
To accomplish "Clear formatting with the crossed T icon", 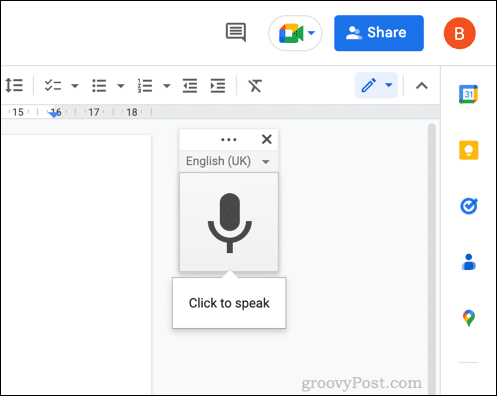I will point(255,86).
